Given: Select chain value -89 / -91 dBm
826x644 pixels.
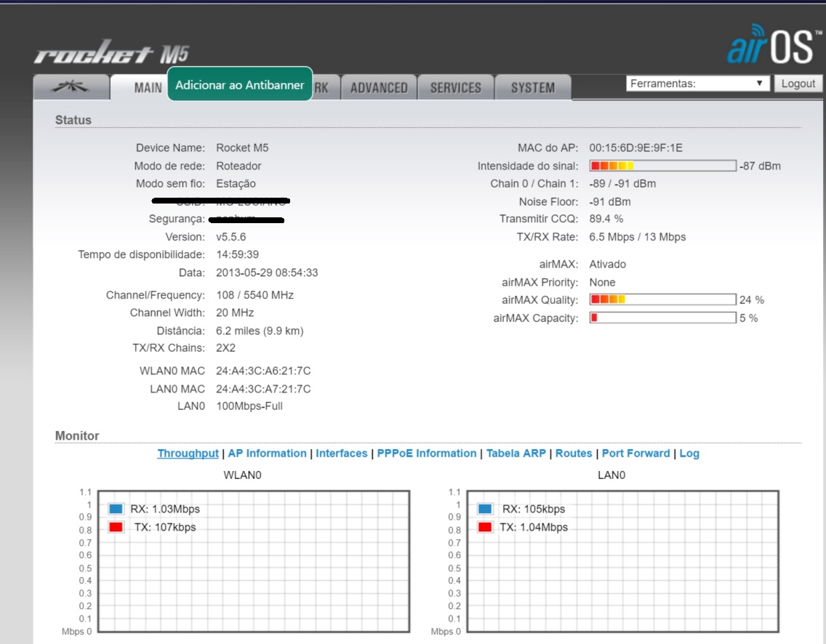Looking at the screenshot, I should [622, 184].
